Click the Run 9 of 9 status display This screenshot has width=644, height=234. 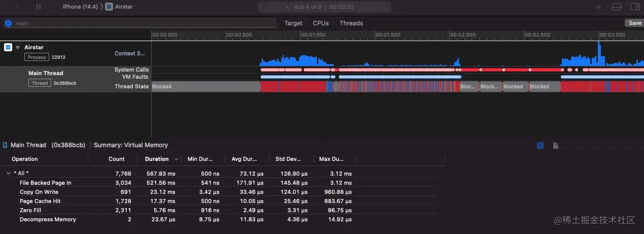pyautogui.click(x=325, y=7)
